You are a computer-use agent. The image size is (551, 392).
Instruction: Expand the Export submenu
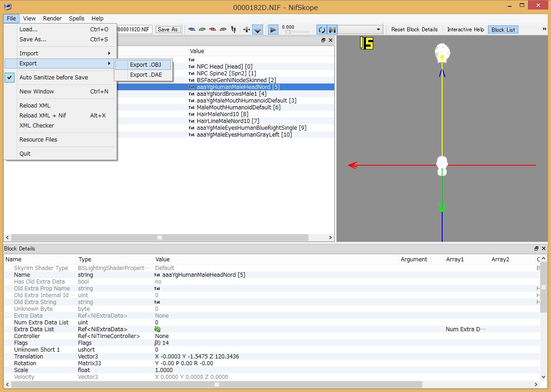click(60, 63)
